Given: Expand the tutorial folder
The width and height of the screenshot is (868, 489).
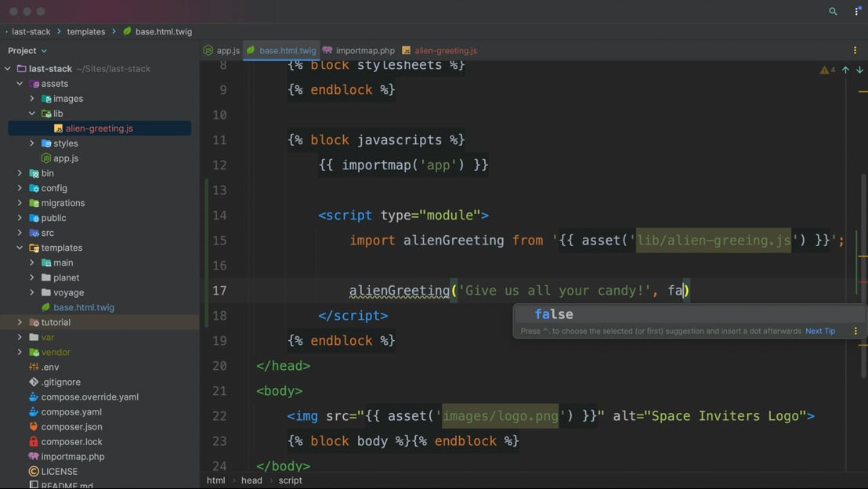Looking at the screenshot, I should click(x=20, y=322).
